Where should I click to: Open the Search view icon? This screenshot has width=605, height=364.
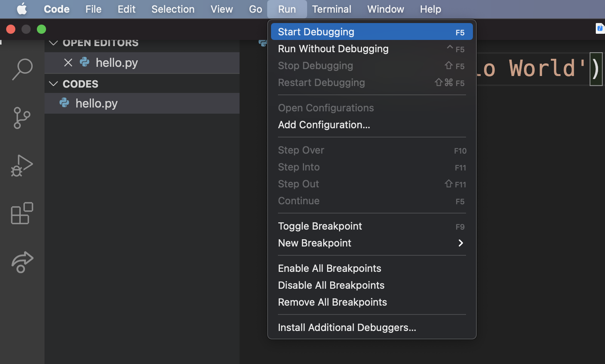22,69
